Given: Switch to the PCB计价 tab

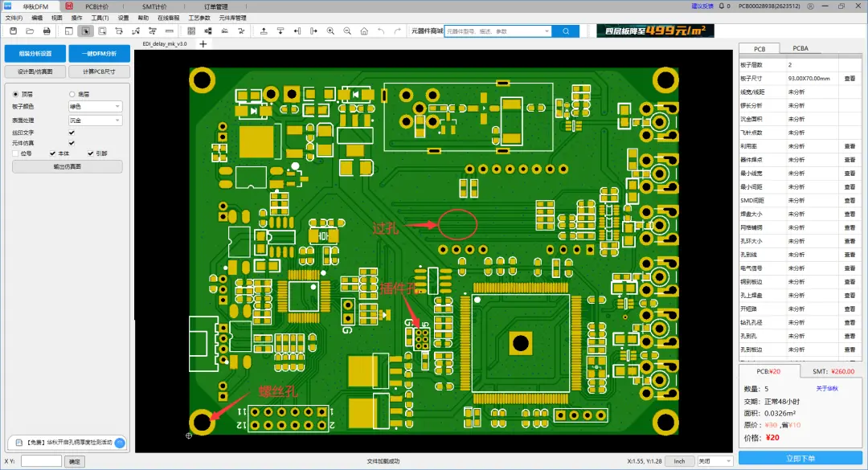Looking at the screenshot, I should (x=97, y=6).
